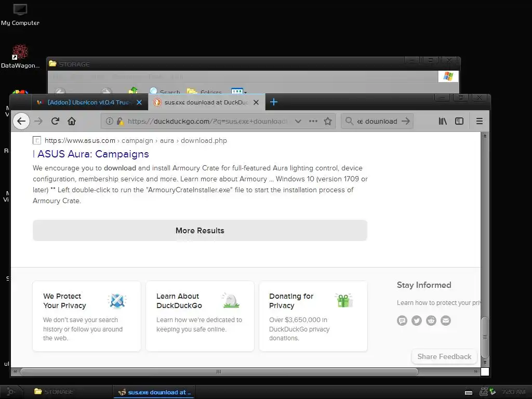Open a new tab with plus button
This screenshot has width=532, height=399.
(x=274, y=102)
